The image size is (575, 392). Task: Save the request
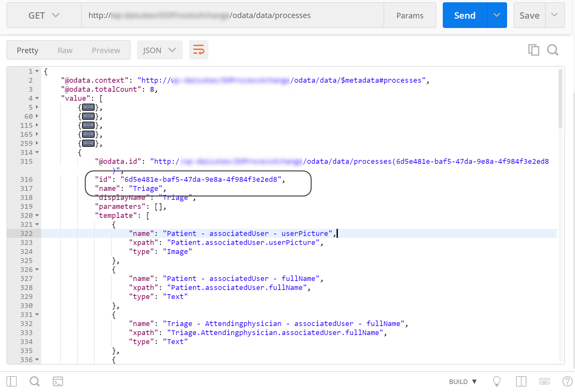529,15
